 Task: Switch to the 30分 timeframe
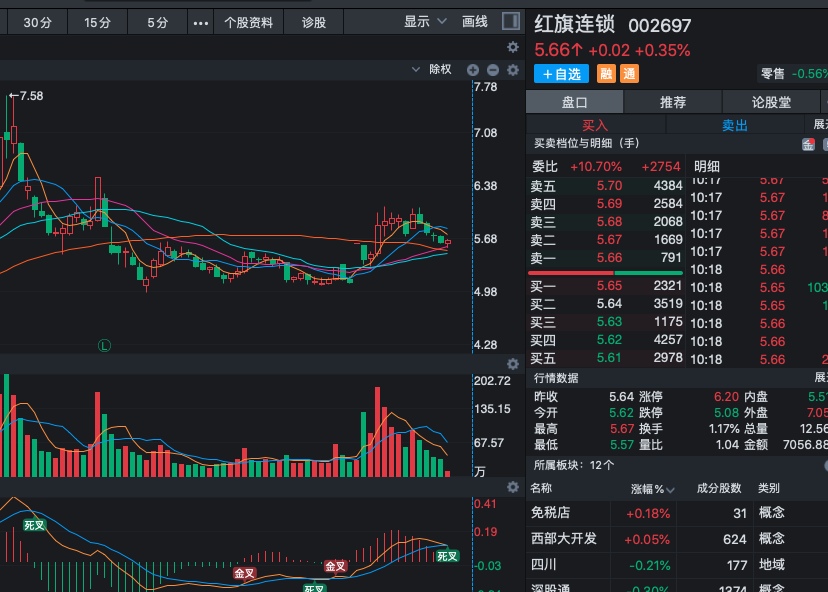[x=37, y=23]
